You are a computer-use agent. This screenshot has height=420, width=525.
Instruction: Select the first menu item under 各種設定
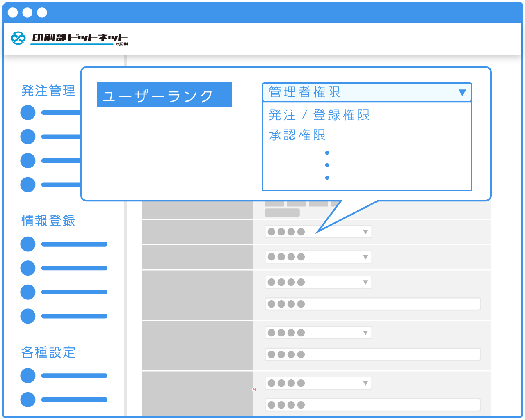coord(64,376)
